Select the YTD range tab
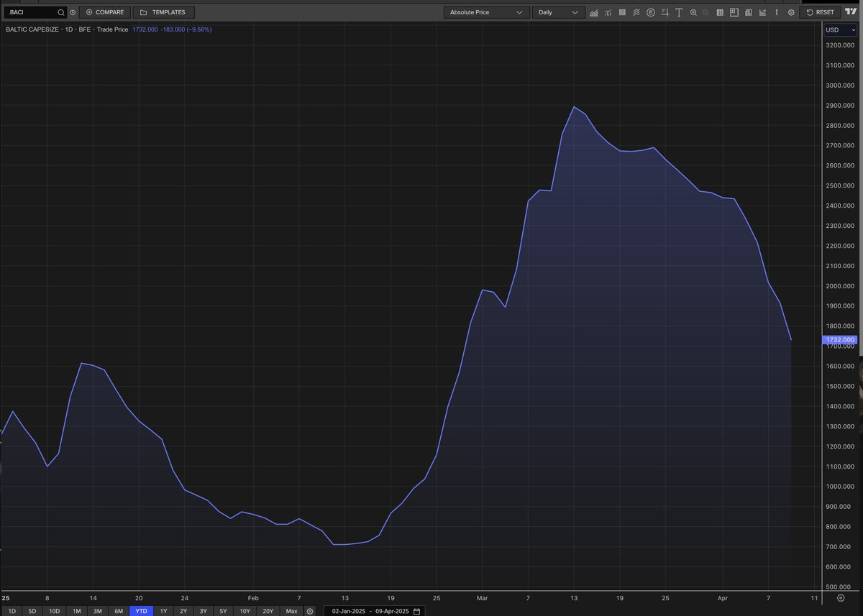This screenshot has height=616, width=863. pos(142,611)
